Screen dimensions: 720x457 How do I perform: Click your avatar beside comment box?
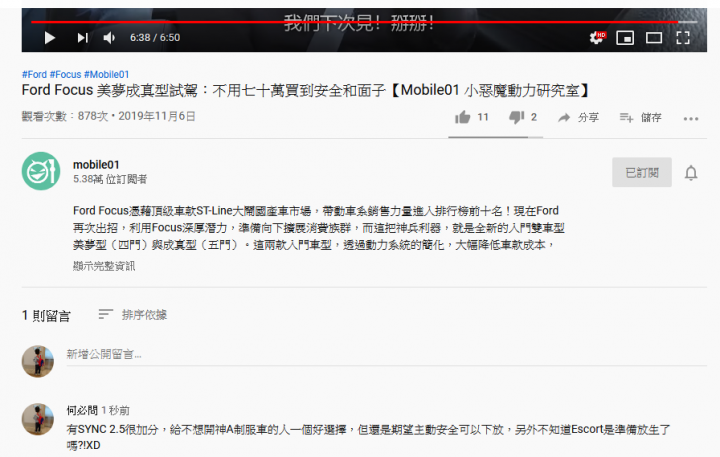[38, 361]
